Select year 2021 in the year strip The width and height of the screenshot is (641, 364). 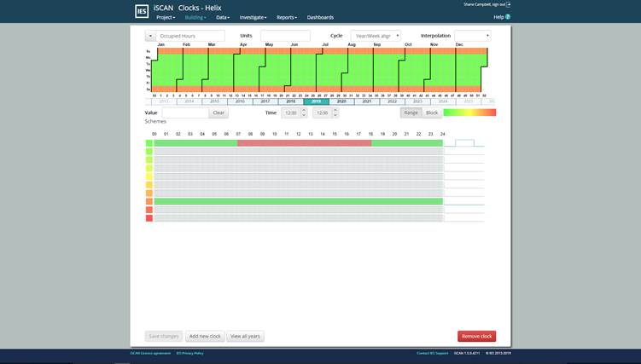pos(367,101)
